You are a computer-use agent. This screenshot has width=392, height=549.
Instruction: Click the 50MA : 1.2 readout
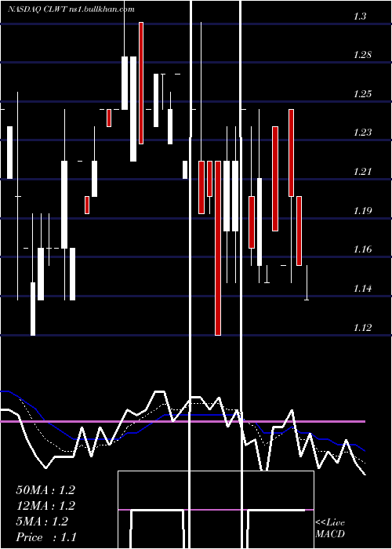click(x=45, y=490)
